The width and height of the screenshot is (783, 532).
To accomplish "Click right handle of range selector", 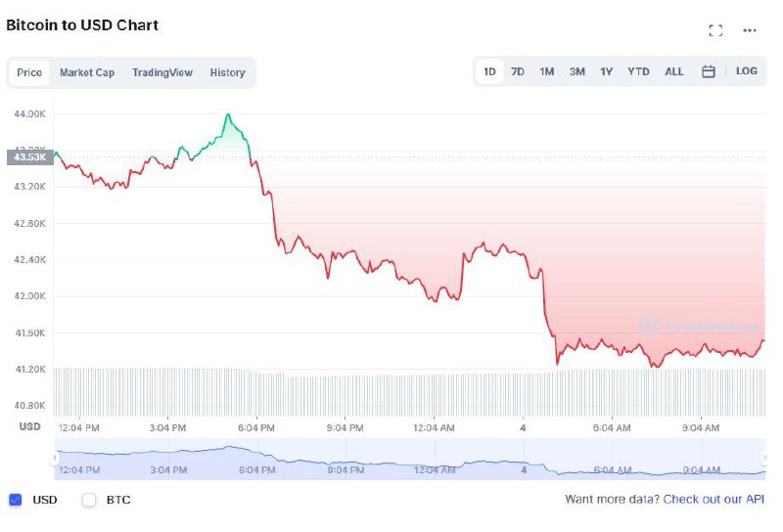I will tap(765, 458).
